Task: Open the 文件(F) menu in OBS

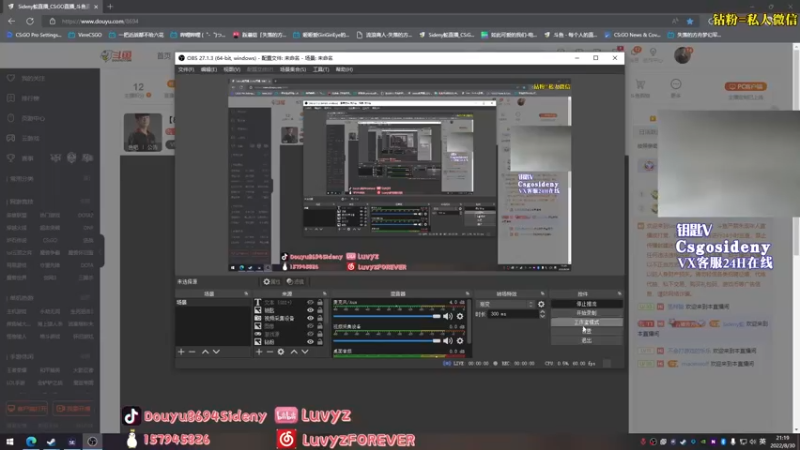Action: pos(186,69)
